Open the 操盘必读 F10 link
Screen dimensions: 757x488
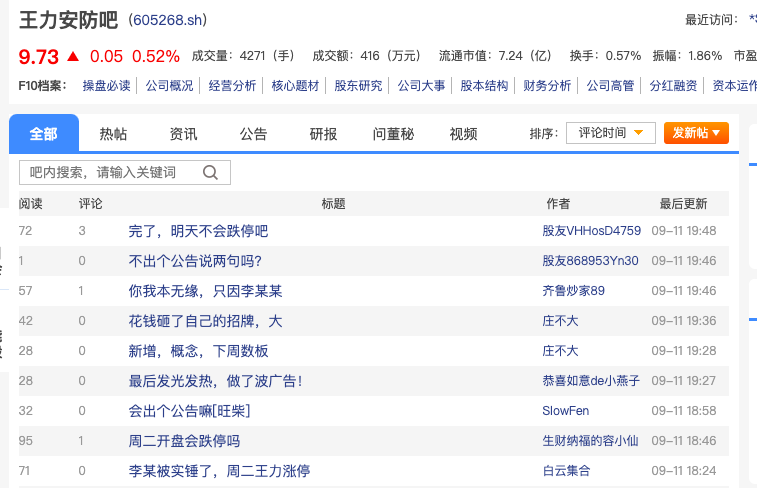coord(106,86)
